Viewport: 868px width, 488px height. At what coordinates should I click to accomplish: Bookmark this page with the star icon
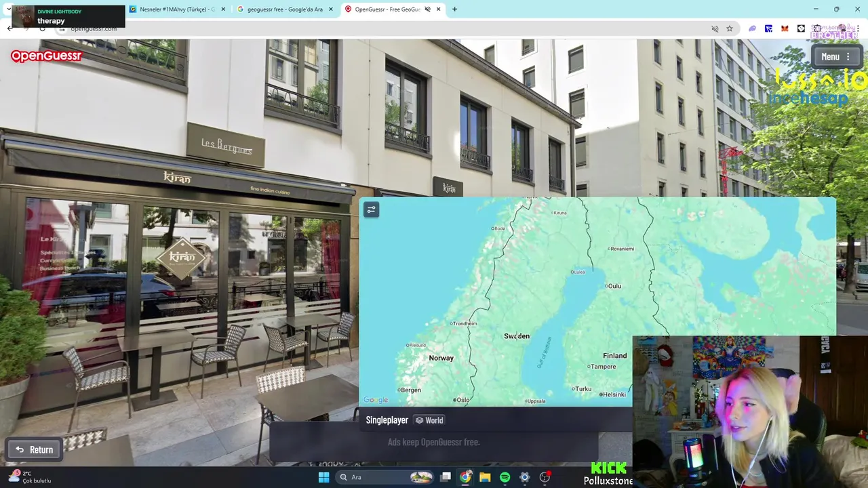(x=730, y=28)
